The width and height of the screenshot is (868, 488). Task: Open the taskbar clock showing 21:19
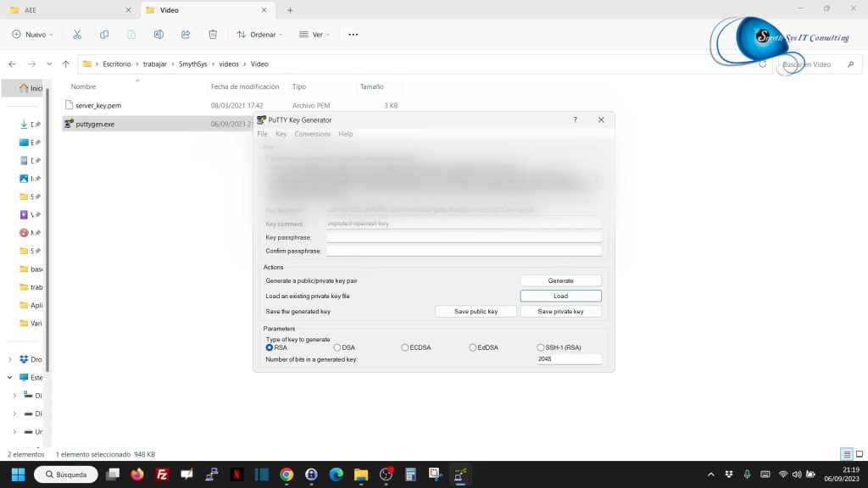click(842, 474)
